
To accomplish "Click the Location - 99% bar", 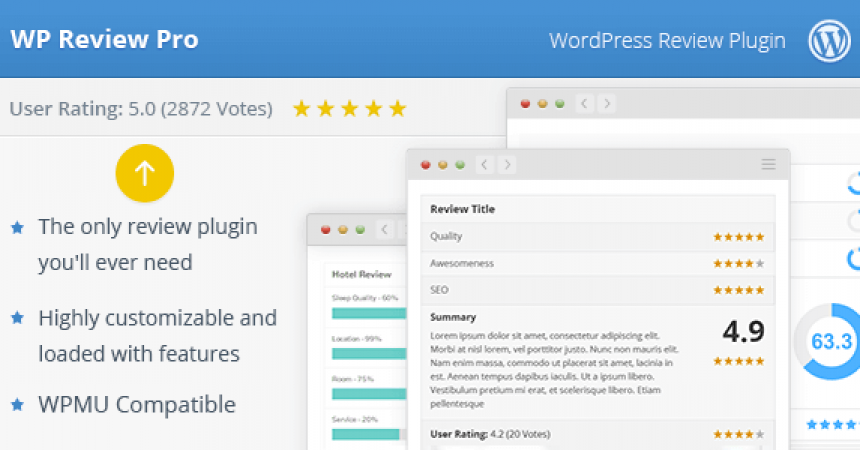I will (x=369, y=353).
